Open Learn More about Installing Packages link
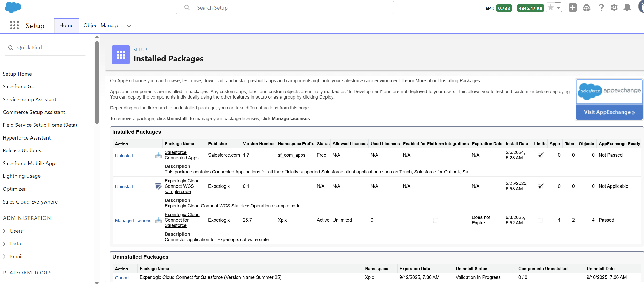The width and height of the screenshot is (644, 284). click(x=441, y=81)
